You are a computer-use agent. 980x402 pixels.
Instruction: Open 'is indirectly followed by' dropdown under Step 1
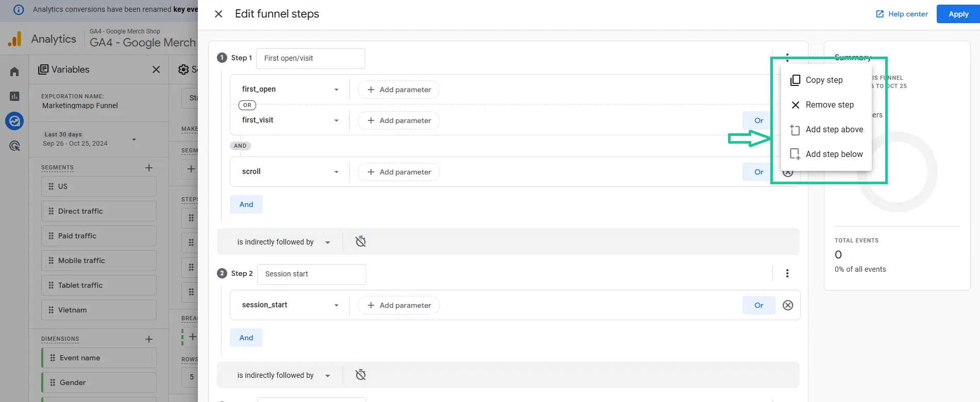pyautogui.click(x=283, y=242)
